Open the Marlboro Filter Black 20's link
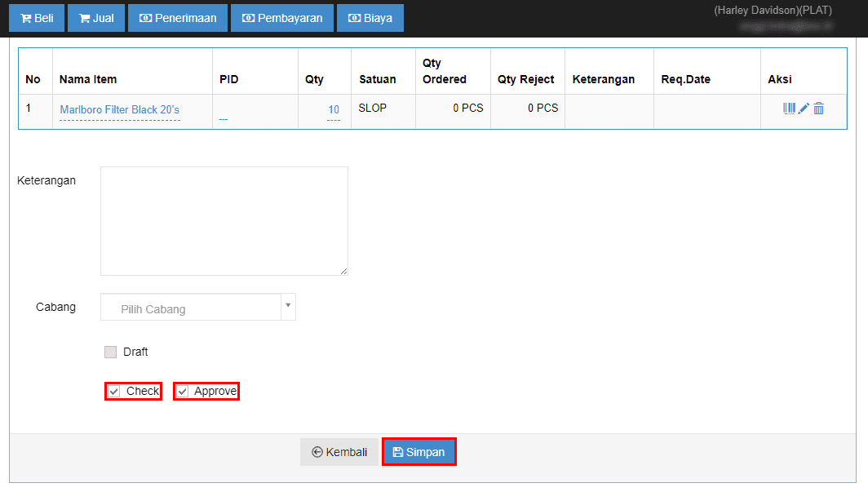This screenshot has height=492, width=868. pos(119,110)
